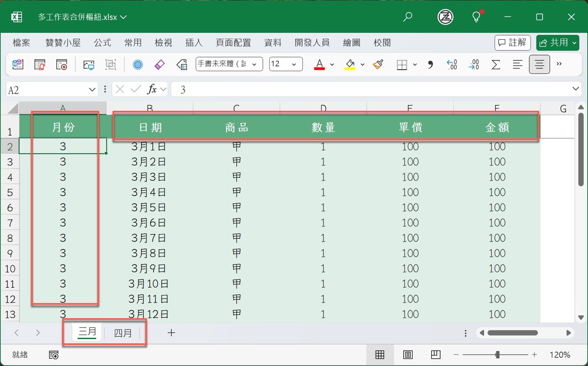Click the blue circle shape icon
Screen dimensions: 588x366
pos(138,64)
